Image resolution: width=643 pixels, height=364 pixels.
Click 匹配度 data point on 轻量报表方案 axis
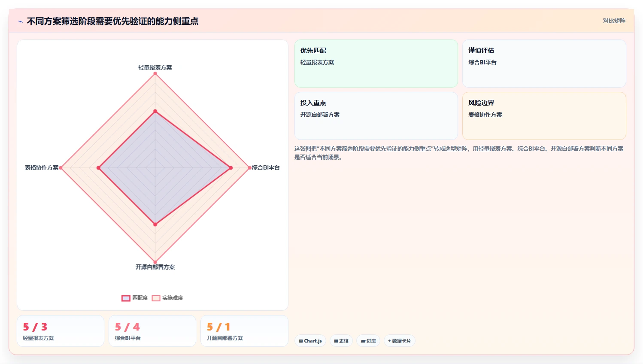(155, 111)
